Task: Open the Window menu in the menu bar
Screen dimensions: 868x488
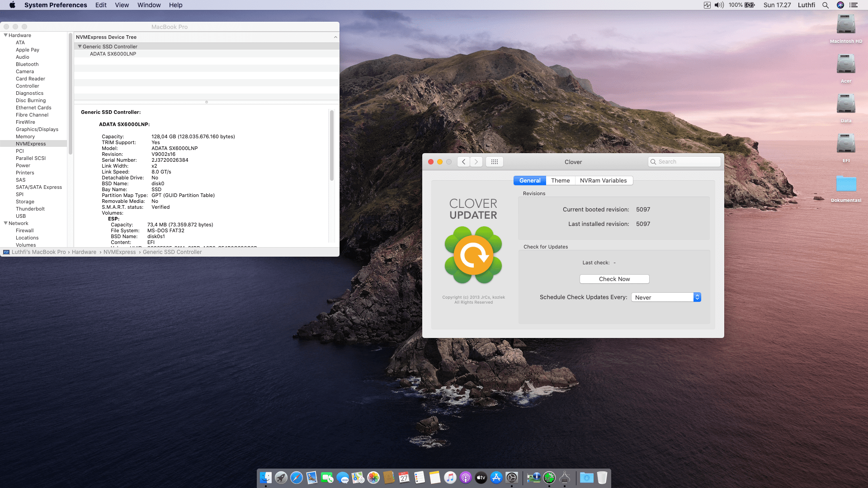Action: pyautogui.click(x=149, y=5)
